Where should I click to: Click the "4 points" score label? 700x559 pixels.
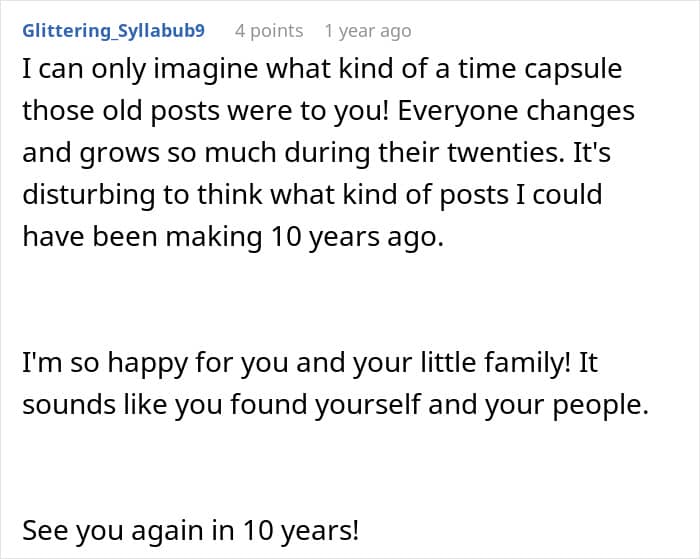coord(269,30)
